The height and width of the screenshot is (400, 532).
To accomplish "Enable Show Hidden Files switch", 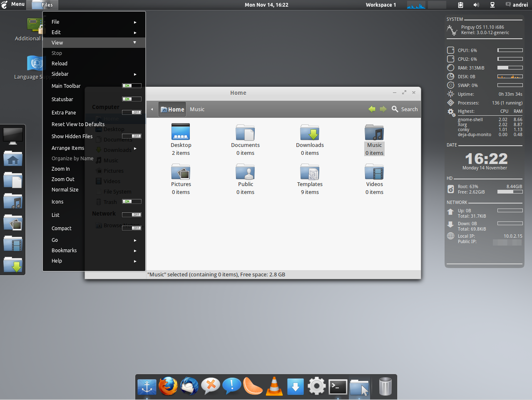I will click(x=132, y=136).
